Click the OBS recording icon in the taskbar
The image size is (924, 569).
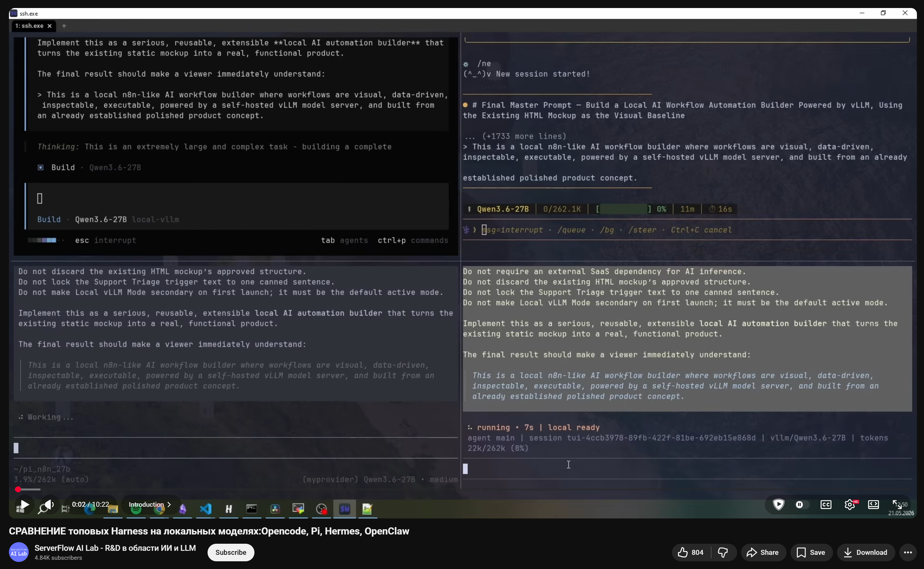322,509
